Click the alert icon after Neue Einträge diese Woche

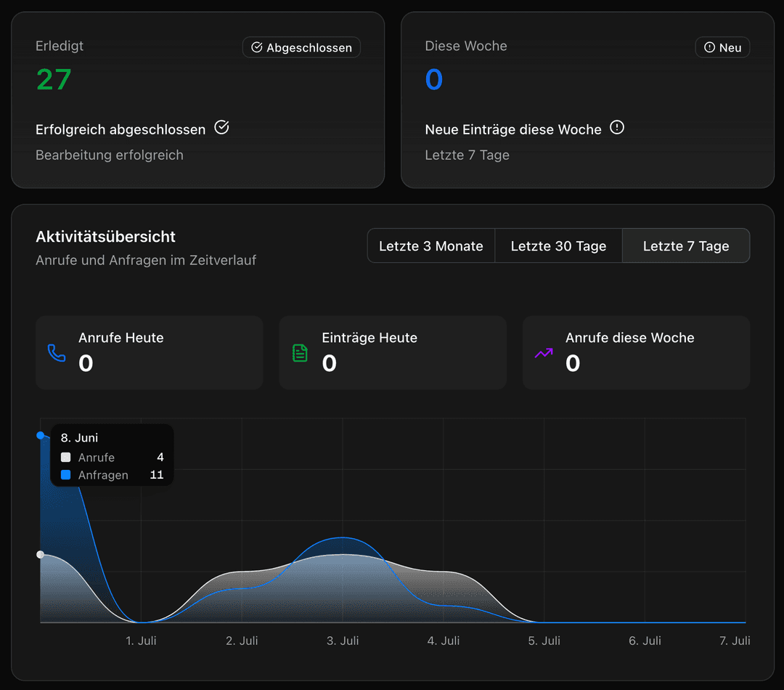click(617, 128)
